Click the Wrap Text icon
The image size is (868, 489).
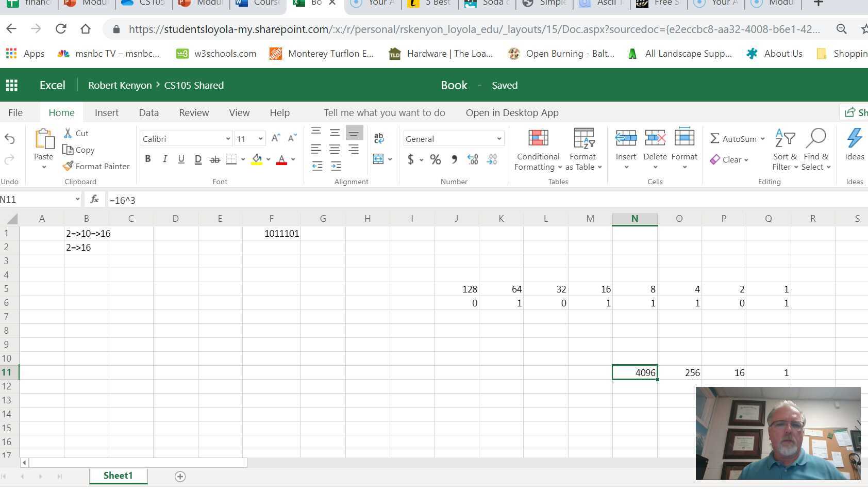coord(379,138)
